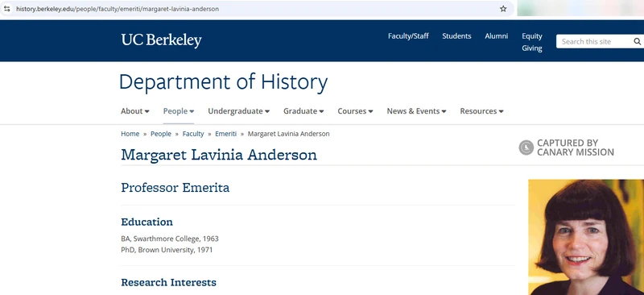Viewport: 644px width, 295px height.
Task: Click the Research Interests heading
Action: coord(169,283)
